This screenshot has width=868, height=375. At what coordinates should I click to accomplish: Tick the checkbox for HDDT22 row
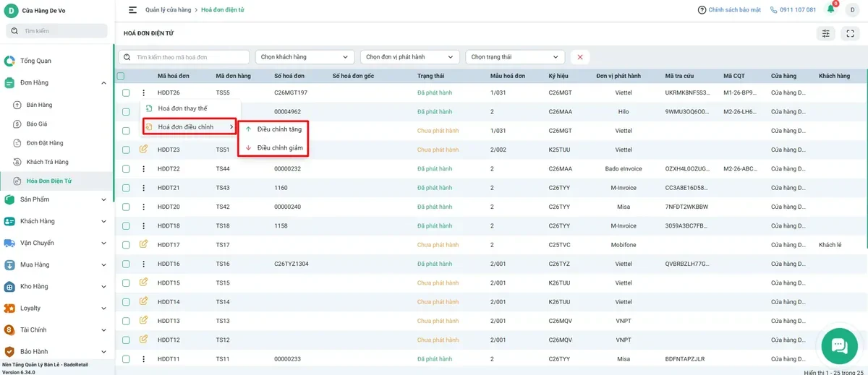126,168
